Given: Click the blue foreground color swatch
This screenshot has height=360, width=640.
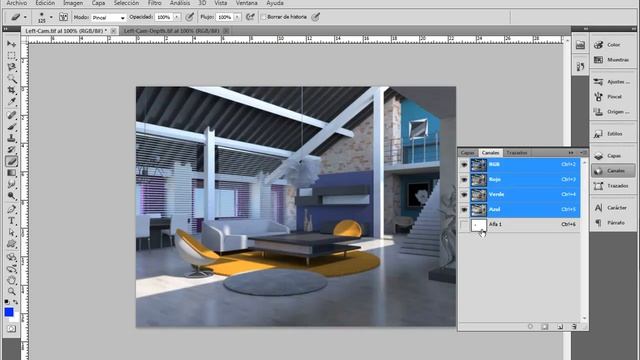Looking at the screenshot, I should click(x=9, y=312).
